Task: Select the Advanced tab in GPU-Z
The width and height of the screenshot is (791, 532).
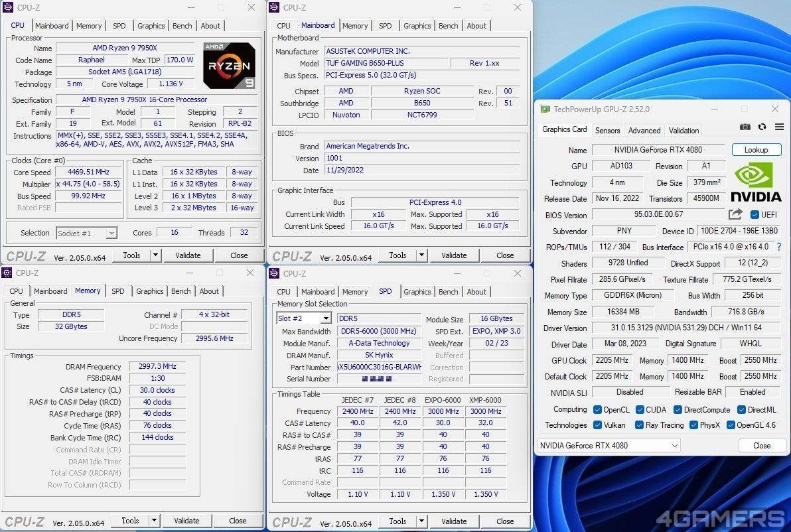Action: tap(644, 131)
